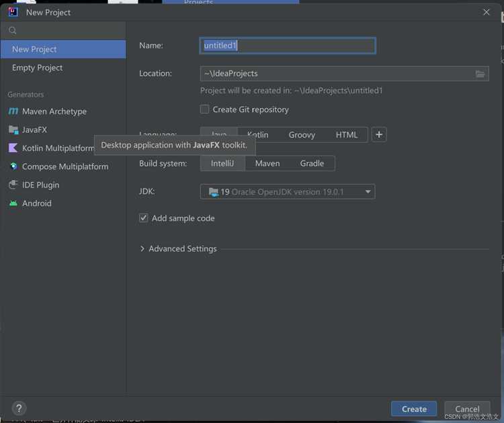Image resolution: width=504 pixels, height=423 pixels.
Task: Add another language with plus button
Action: click(x=379, y=134)
